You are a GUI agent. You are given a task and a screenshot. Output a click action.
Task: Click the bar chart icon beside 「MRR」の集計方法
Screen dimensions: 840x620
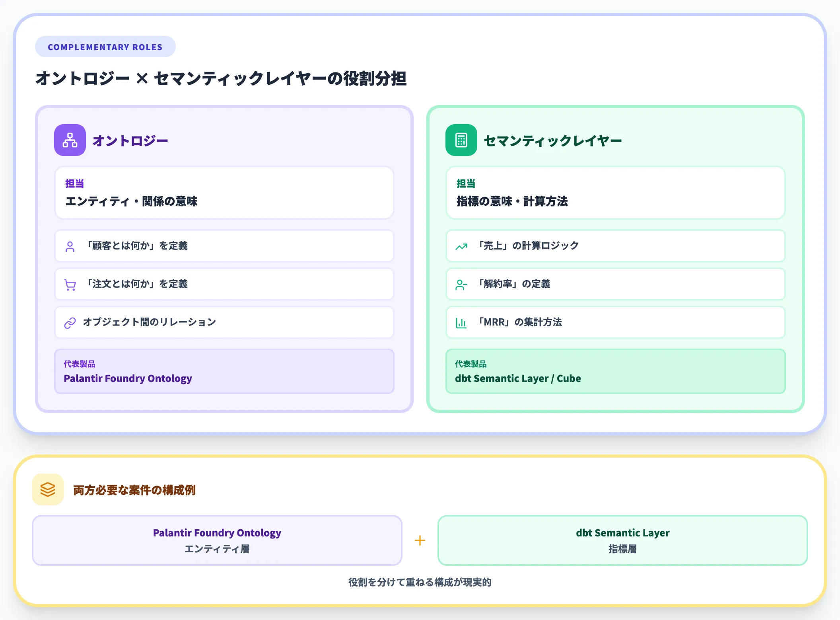click(461, 322)
